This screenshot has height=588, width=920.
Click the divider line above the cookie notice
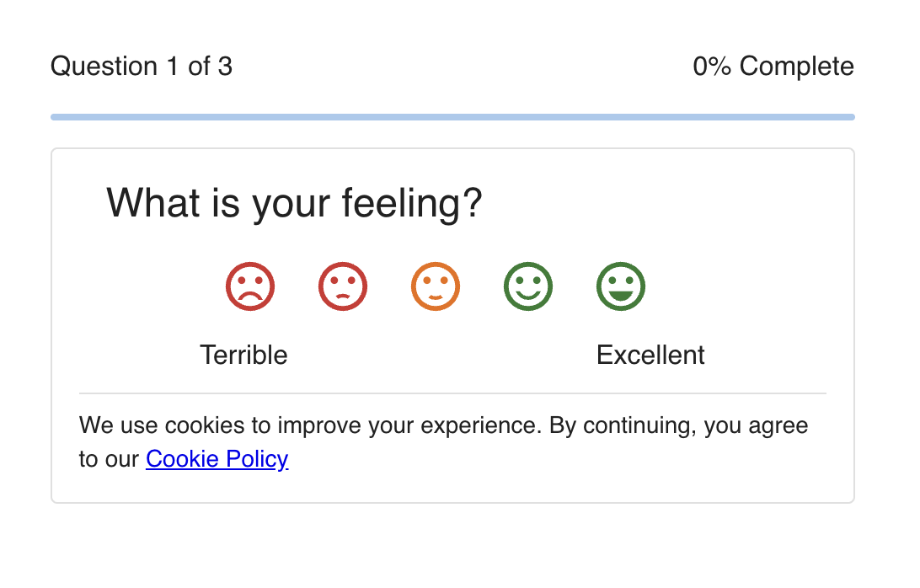[x=452, y=393]
